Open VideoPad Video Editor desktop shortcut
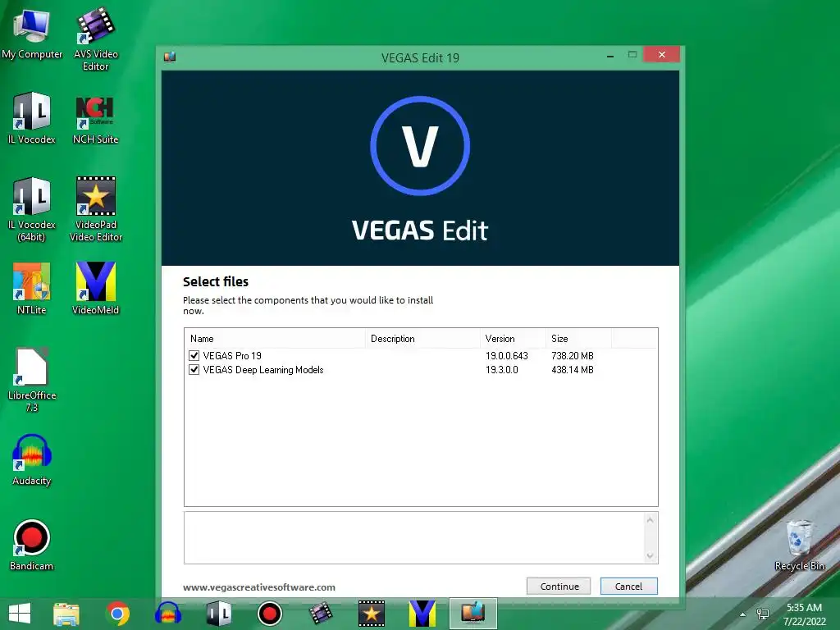The width and height of the screenshot is (840, 630). click(95, 209)
